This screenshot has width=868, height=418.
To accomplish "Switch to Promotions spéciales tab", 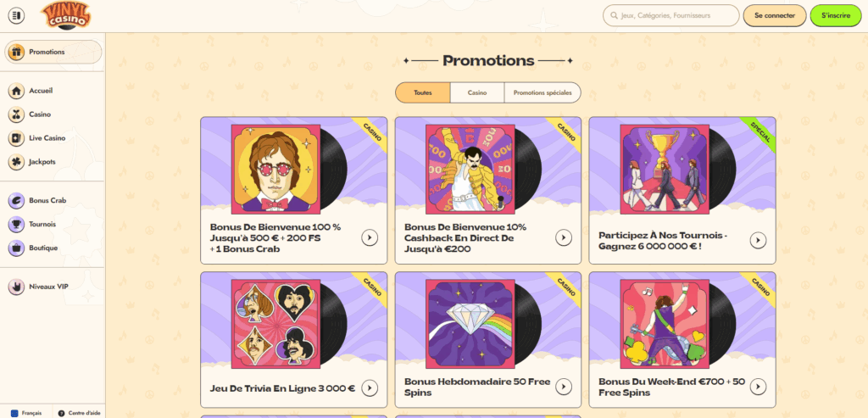I will pyautogui.click(x=542, y=93).
